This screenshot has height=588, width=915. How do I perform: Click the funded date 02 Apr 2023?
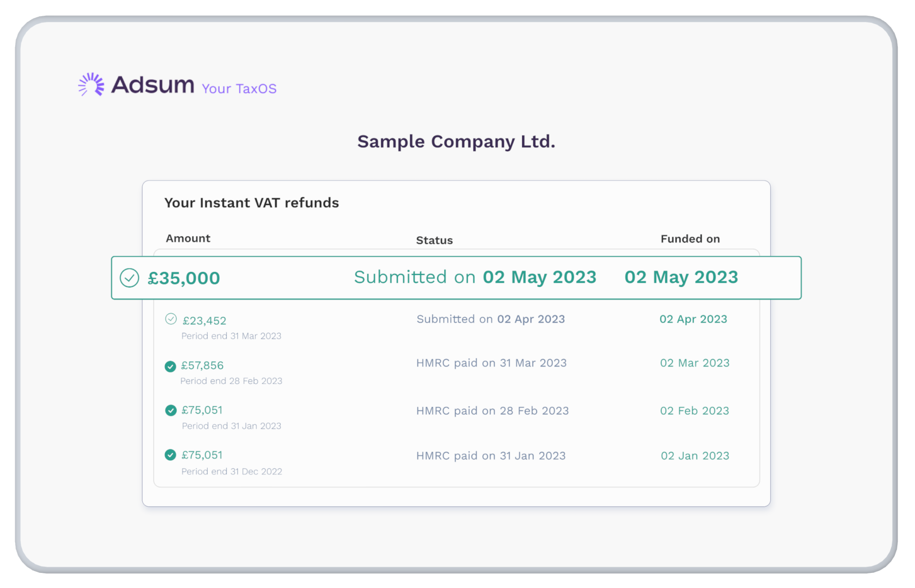tap(693, 319)
